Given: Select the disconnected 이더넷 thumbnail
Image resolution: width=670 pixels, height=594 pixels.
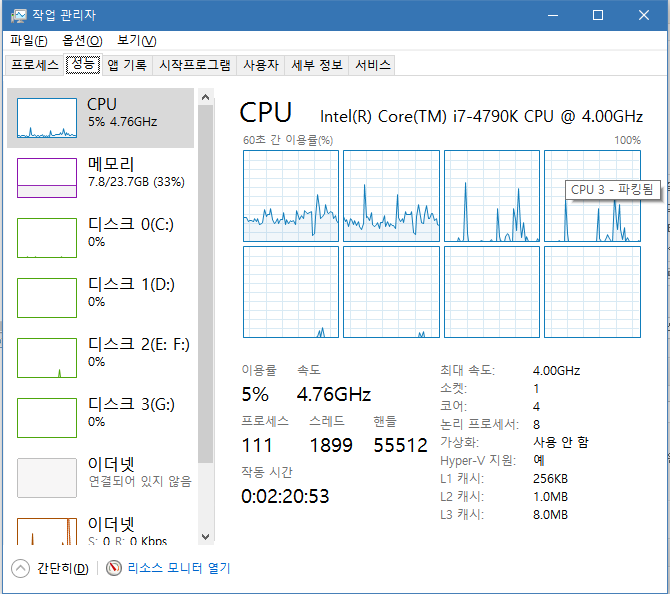Looking at the screenshot, I should coord(47,478).
